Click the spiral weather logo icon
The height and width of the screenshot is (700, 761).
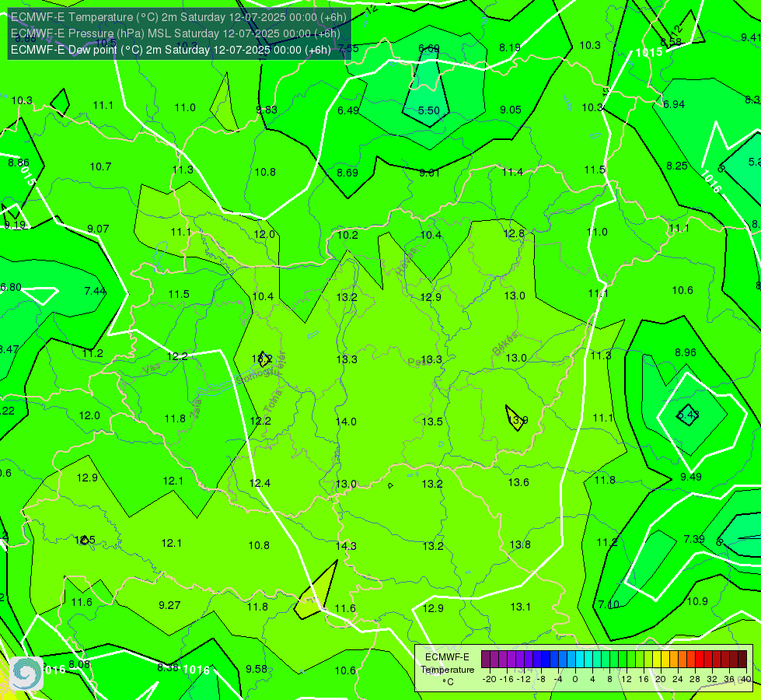pyautogui.click(x=26, y=674)
